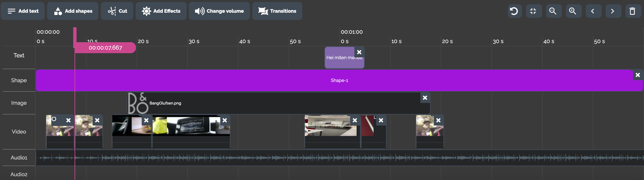Click the fit-to-view collapse icon

coord(533,11)
